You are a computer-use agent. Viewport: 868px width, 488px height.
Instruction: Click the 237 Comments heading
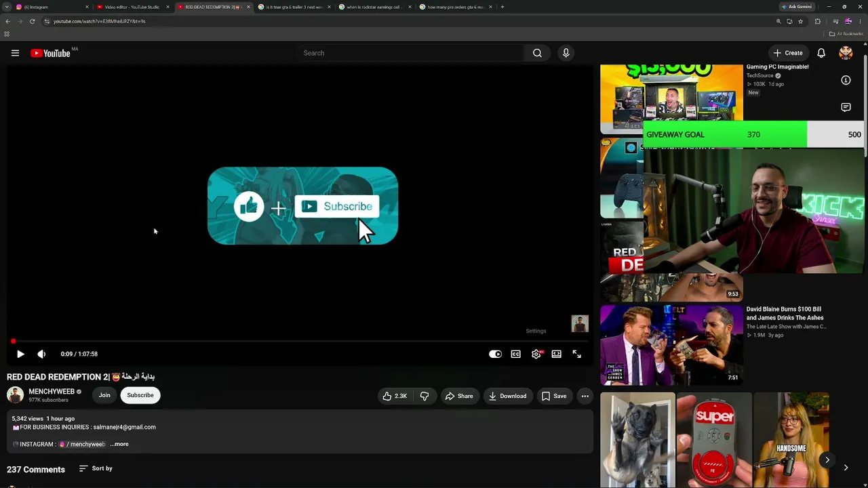pyautogui.click(x=36, y=469)
